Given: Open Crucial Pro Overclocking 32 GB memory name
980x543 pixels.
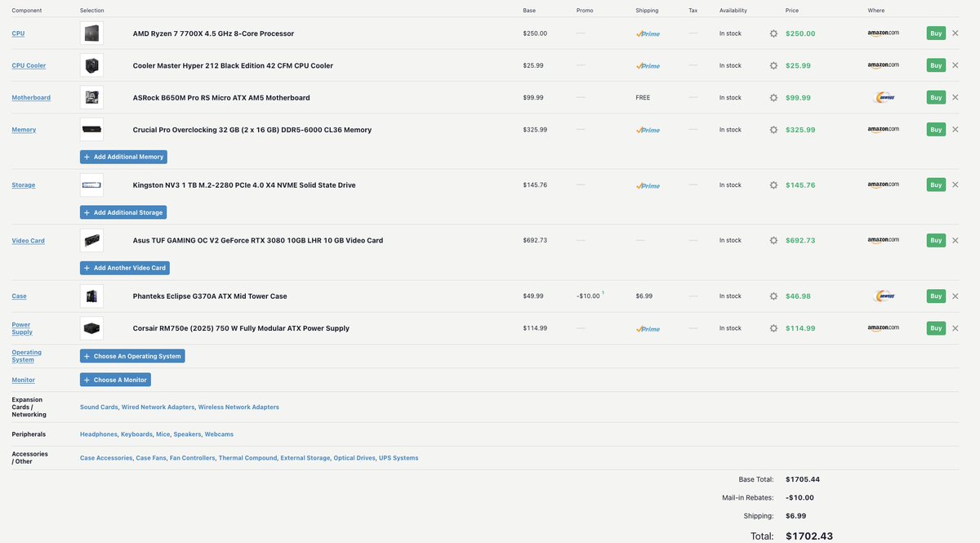Looking at the screenshot, I should coord(252,130).
